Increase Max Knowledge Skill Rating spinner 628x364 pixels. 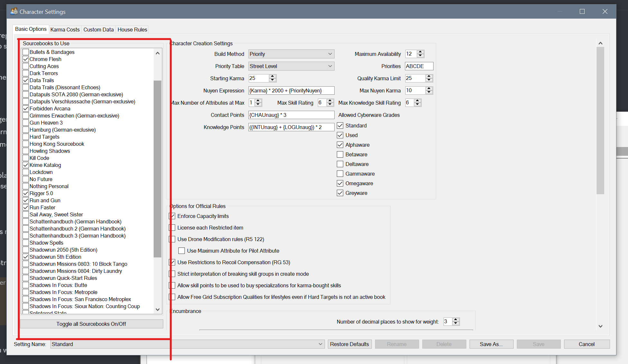pyautogui.click(x=417, y=101)
